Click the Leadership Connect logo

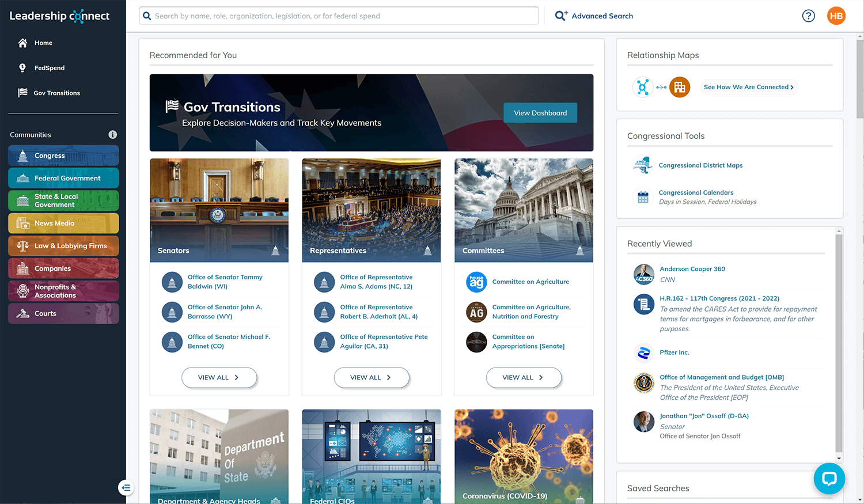59,16
